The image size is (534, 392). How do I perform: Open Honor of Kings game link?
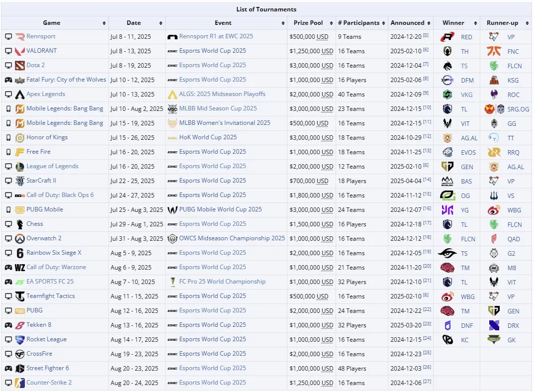coord(47,137)
